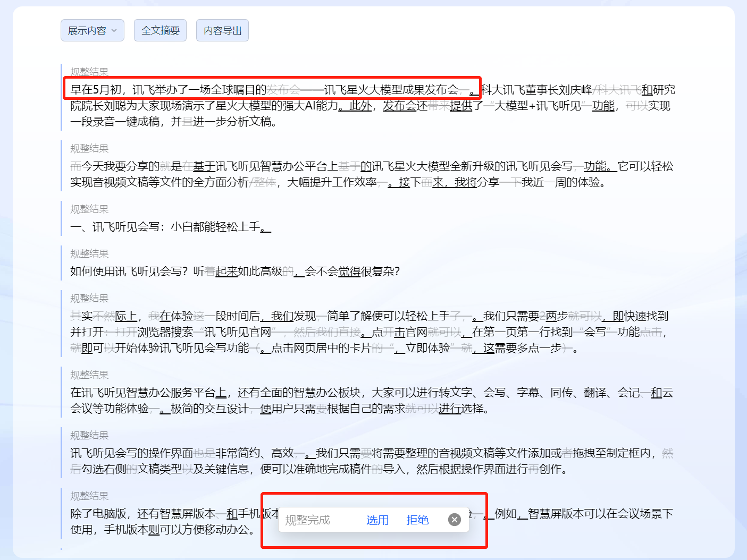Click the paragraph starting with 在讯飞听见智慧办公服务平台上
The image size is (747, 560).
(x=372, y=401)
